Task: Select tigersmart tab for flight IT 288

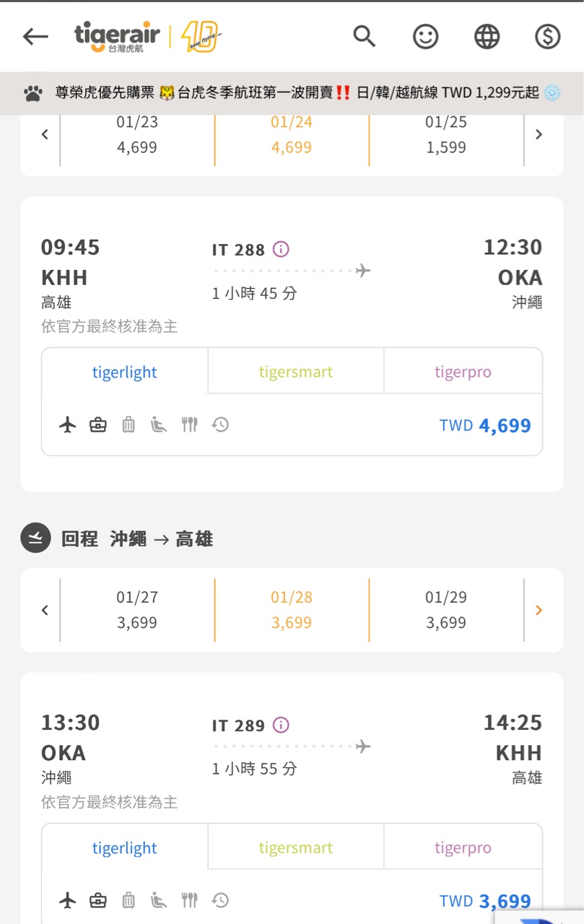Action: (x=296, y=372)
